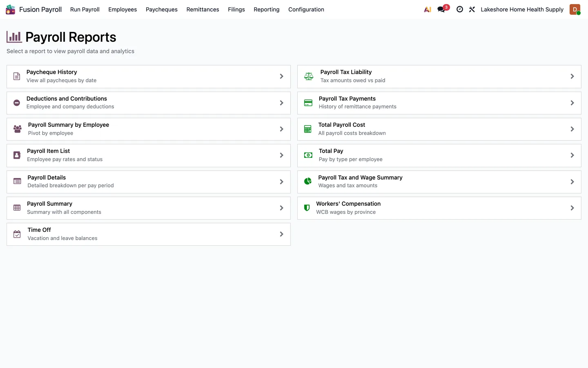
Task: Open the Payroll Details report title
Action: 47,177
